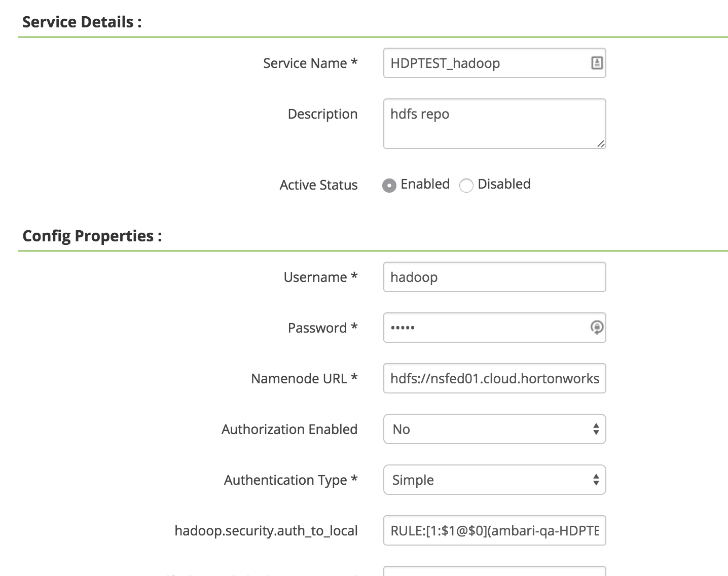
Task: Open the Authorization Enabled dropdown
Action: (x=494, y=429)
